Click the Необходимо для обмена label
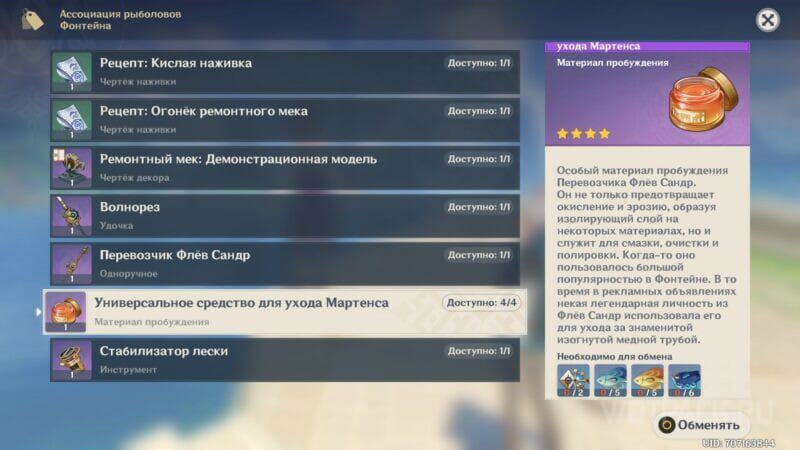Image resolution: width=800 pixels, height=450 pixels. coord(614,357)
